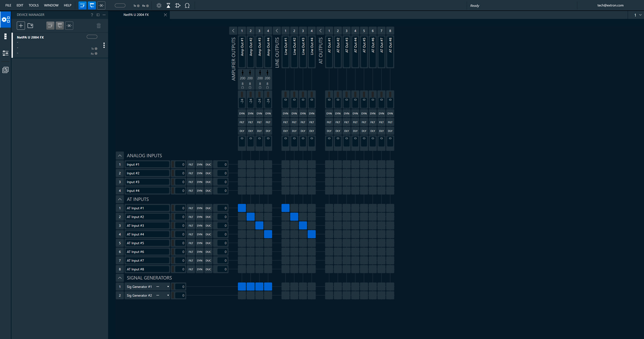Viewport: 644px width, 339px height.
Task: Click second blue sync icon in top toolbar
Action: coord(92,6)
